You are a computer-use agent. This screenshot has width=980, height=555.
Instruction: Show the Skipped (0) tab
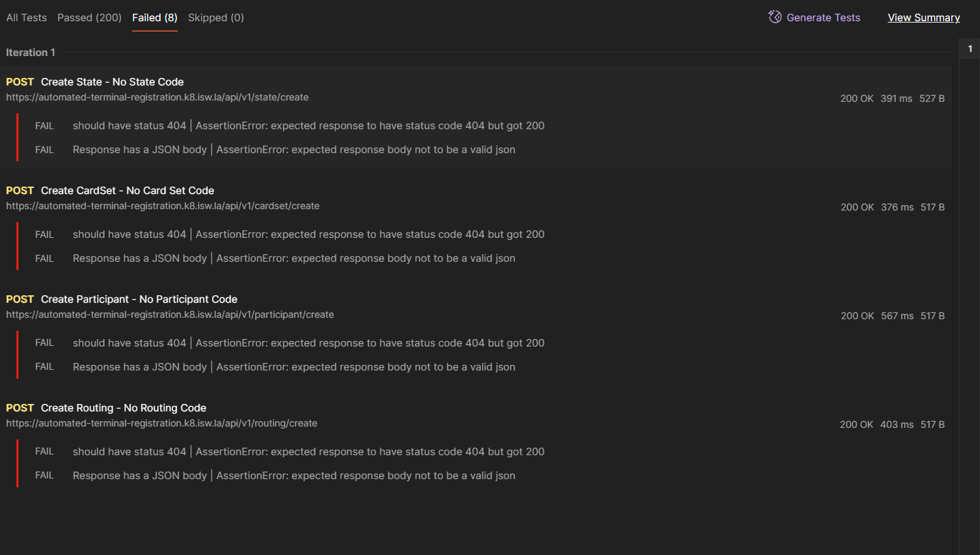pos(216,18)
